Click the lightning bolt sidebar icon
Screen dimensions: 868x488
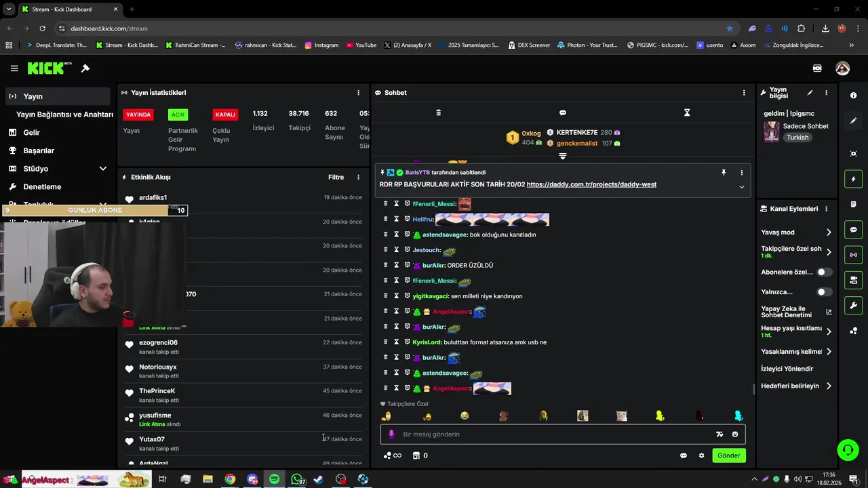click(x=853, y=179)
